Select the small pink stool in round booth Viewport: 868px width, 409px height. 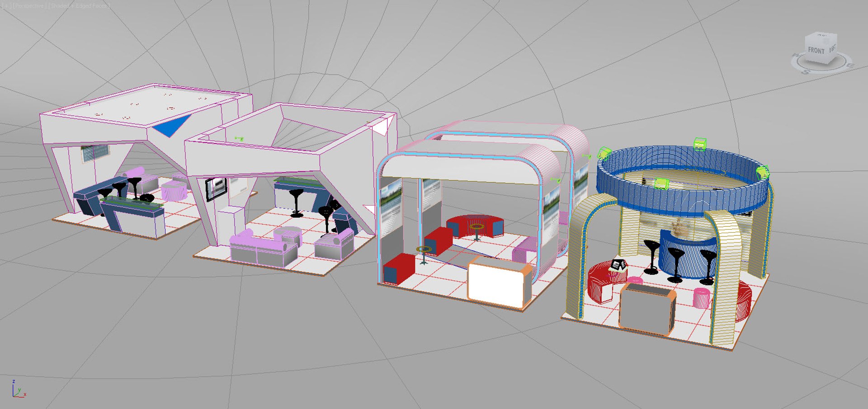(702, 297)
